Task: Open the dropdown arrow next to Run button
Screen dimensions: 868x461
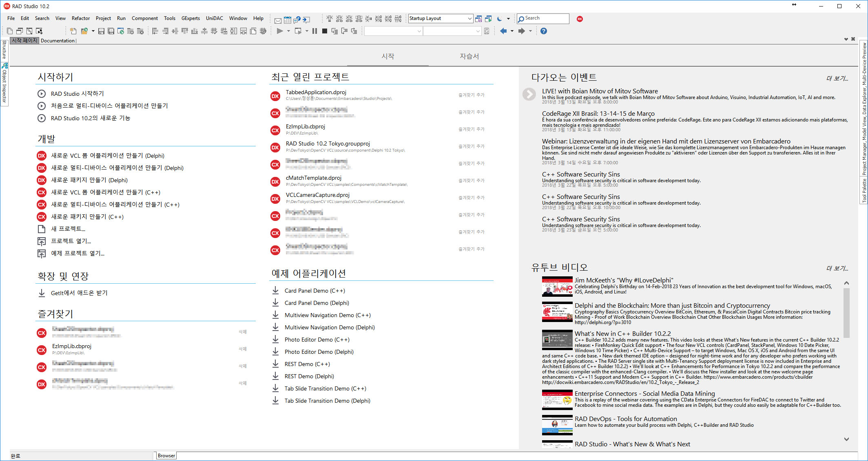Action: coord(288,31)
